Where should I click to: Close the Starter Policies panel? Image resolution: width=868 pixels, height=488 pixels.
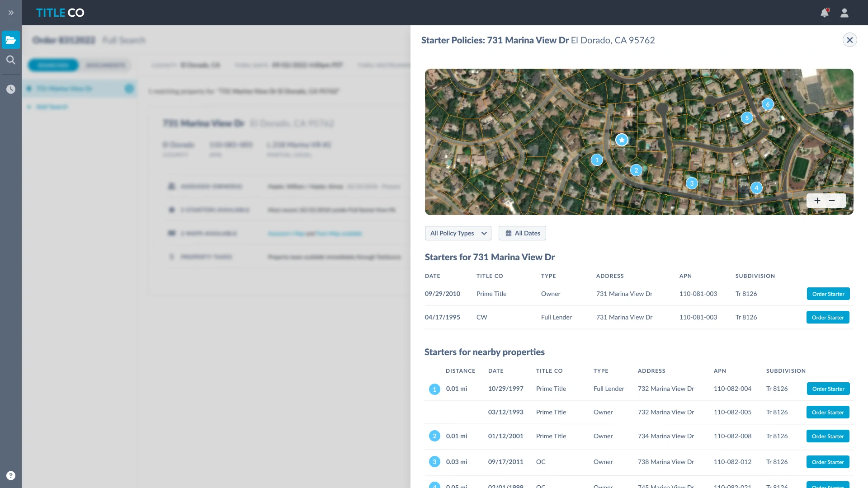[x=850, y=40]
